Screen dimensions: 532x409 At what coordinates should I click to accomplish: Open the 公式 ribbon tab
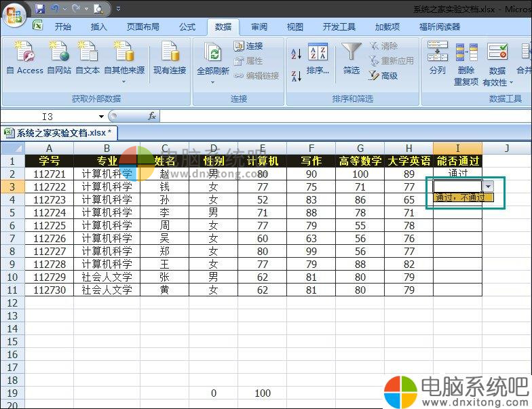(x=187, y=27)
